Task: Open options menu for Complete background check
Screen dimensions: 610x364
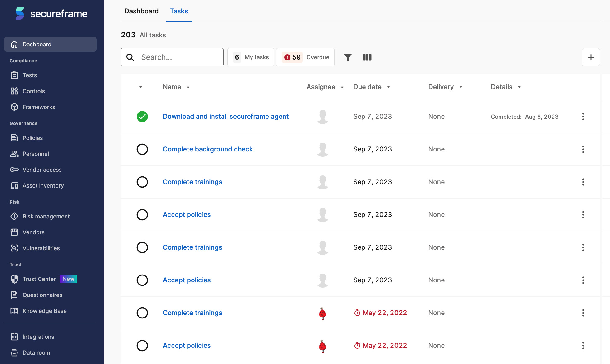Action: [583, 149]
